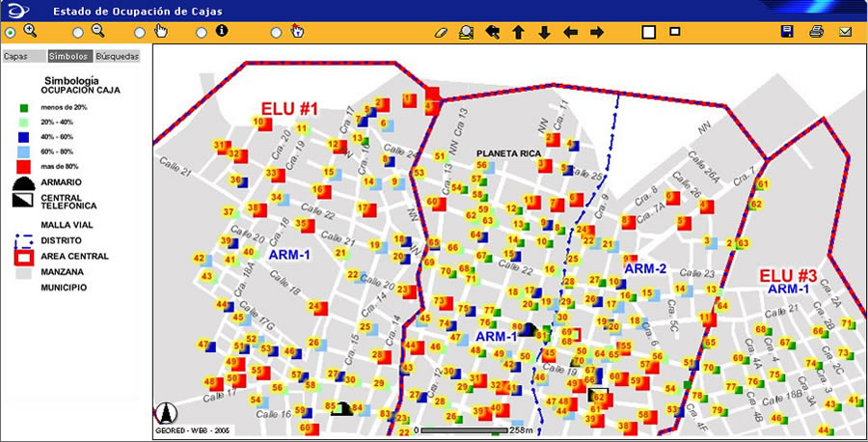Image resolution: width=868 pixels, height=442 pixels.
Task: Click the find/search map icon
Action: coord(467,33)
